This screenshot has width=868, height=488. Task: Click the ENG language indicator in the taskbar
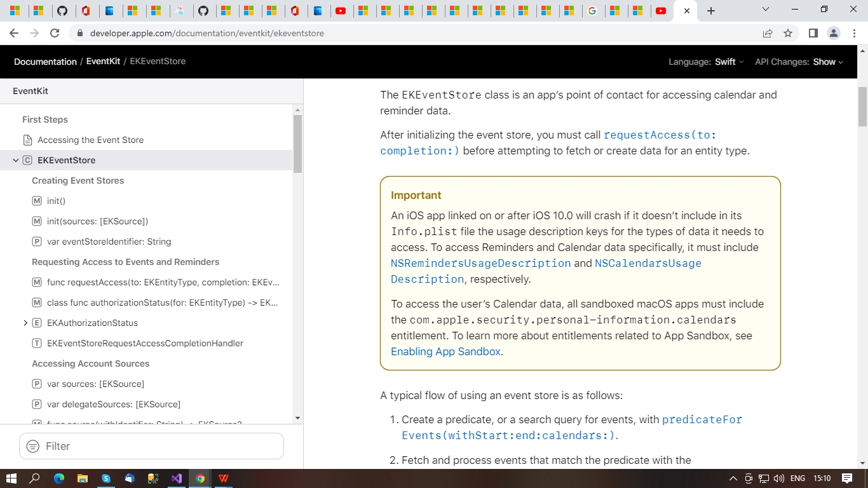pos(798,478)
